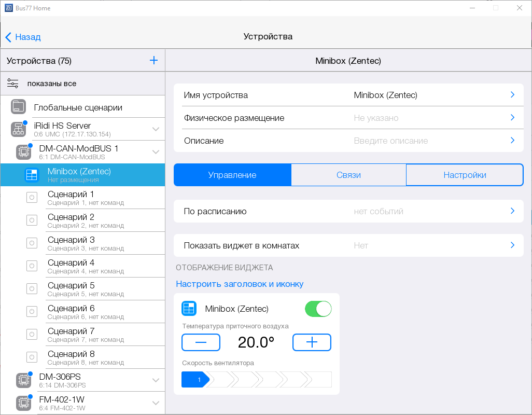Image resolution: width=532 pixels, height=415 pixels.
Task: Click the FM-402-1W chip icon
Action: click(x=23, y=403)
